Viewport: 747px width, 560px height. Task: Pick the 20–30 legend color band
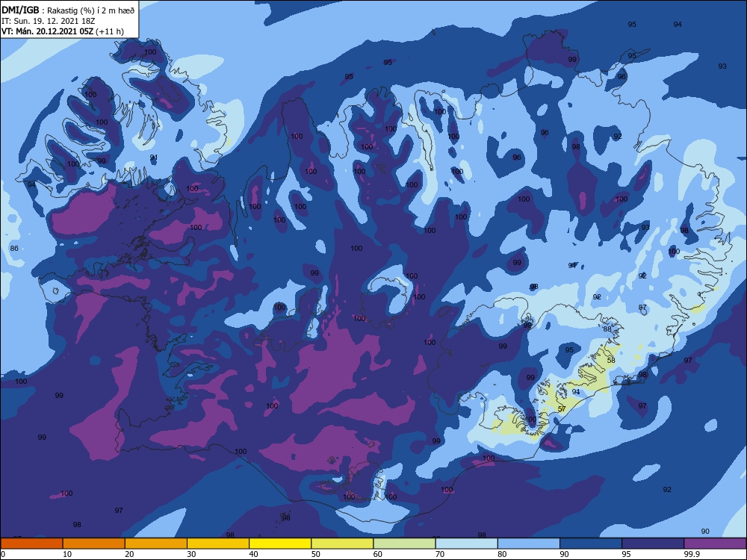pos(156,544)
